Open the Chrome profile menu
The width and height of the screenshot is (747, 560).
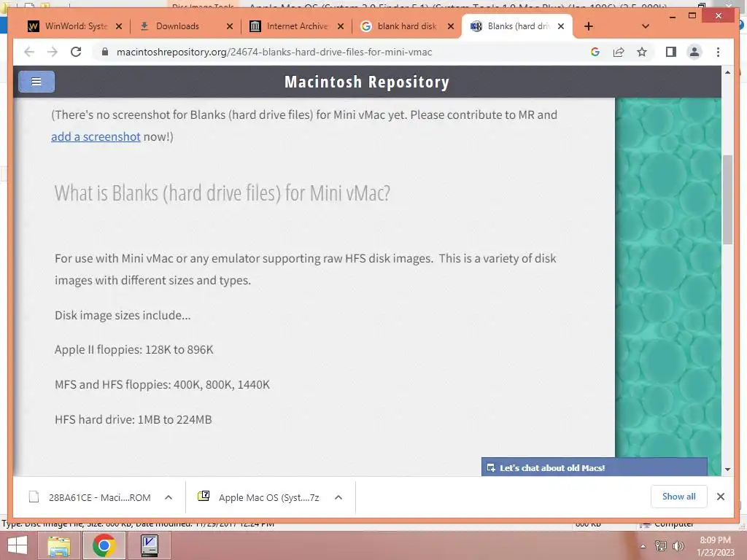coord(694,52)
